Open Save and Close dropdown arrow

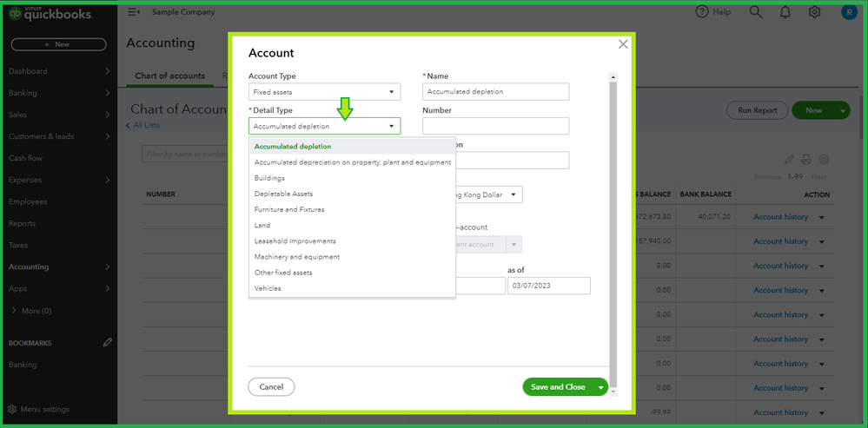coord(601,388)
